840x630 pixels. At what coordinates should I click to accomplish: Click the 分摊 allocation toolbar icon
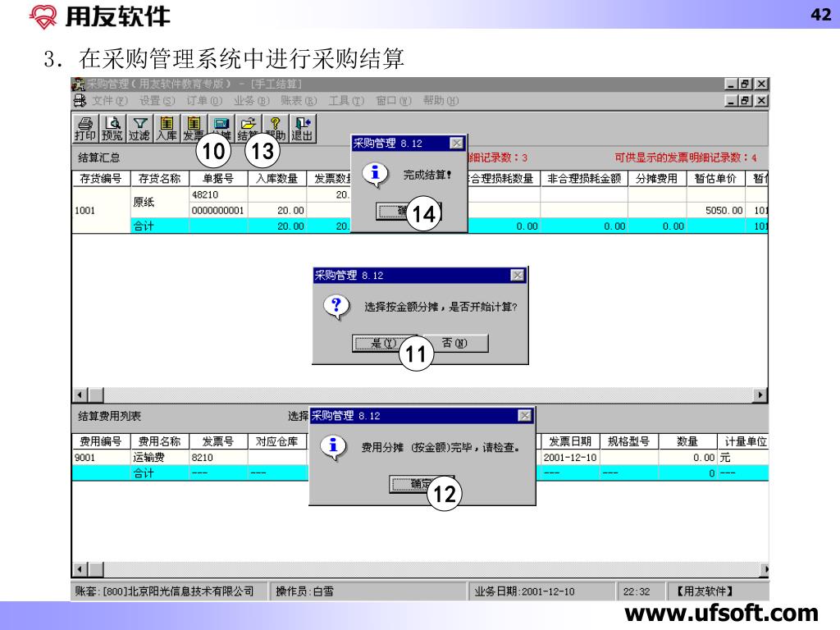(x=221, y=129)
